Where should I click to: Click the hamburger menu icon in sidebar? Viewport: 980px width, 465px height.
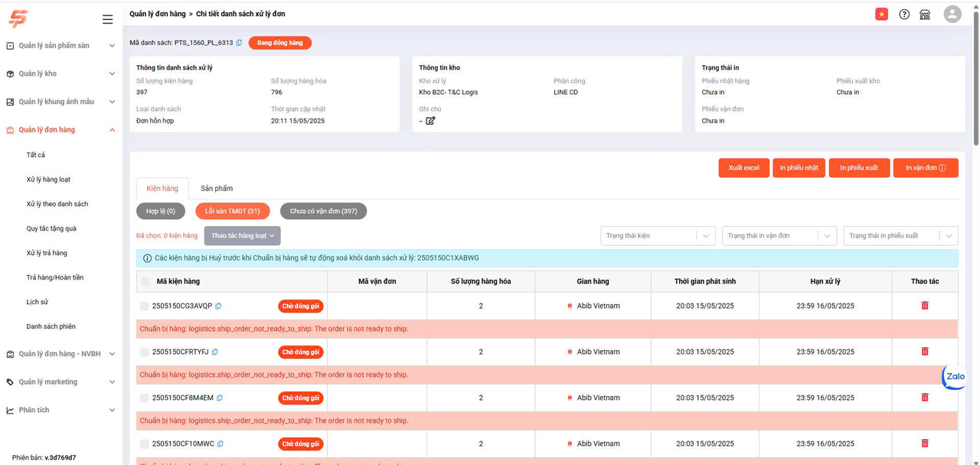(107, 19)
